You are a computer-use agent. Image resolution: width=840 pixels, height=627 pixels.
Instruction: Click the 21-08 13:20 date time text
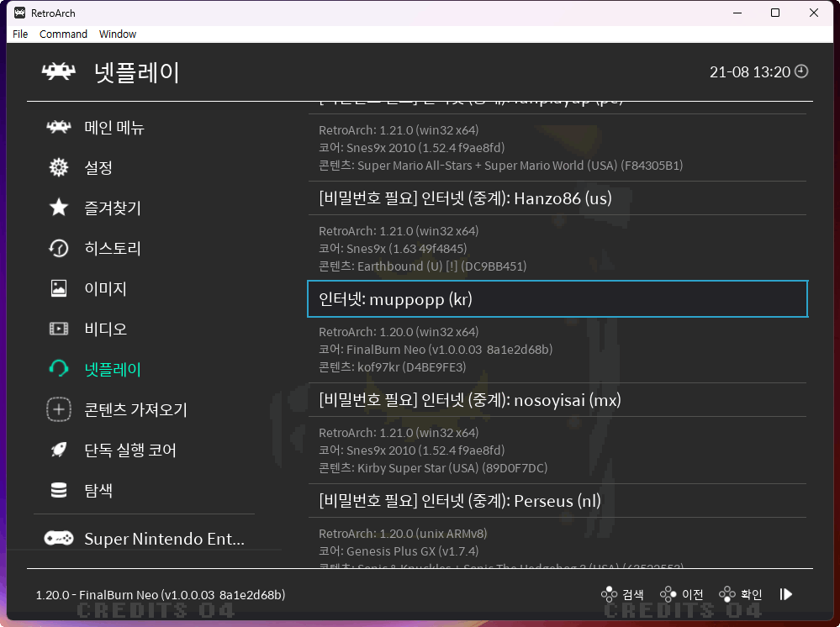(750, 71)
